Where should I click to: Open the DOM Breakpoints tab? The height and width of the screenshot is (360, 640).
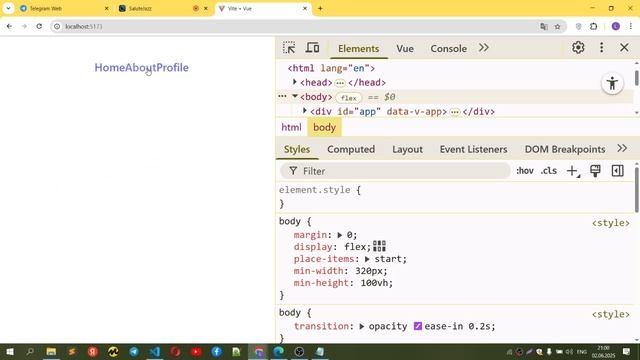point(565,149)
